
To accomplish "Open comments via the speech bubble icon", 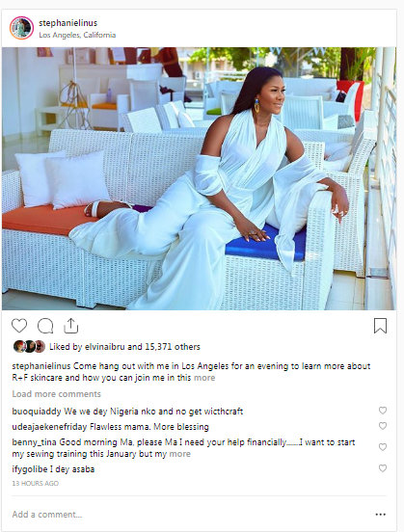I will pos(45,326).
